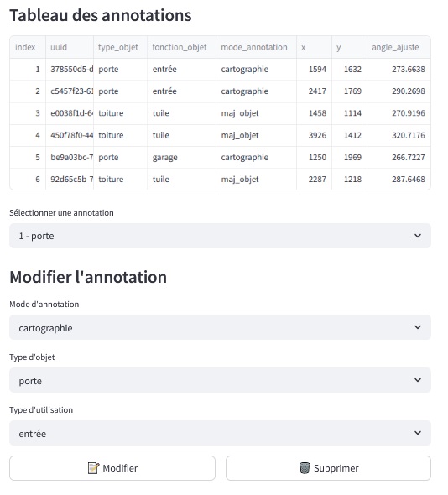The width and height of the screenshot is (448, 495).
Task: Click the cartographie cell in row 2
Action: point(256,91)
